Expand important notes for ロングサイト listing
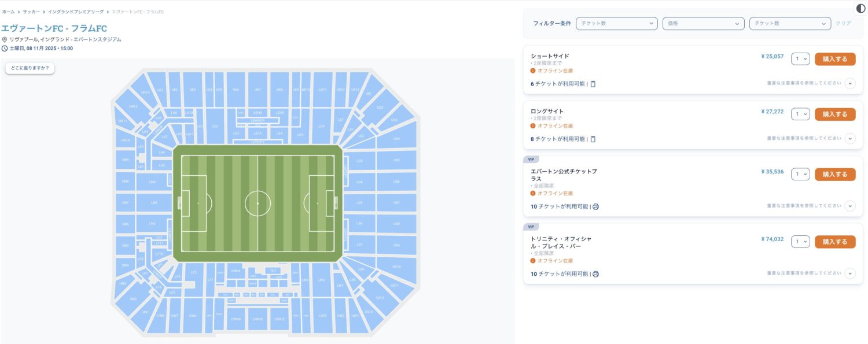 click(x=849, y=139)
